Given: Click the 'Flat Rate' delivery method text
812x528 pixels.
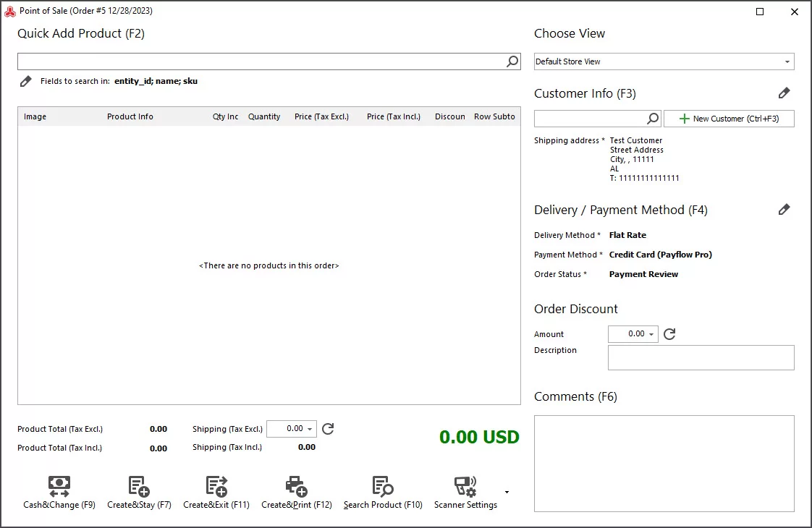Looking at the screenshot, I should coord(627,235).
